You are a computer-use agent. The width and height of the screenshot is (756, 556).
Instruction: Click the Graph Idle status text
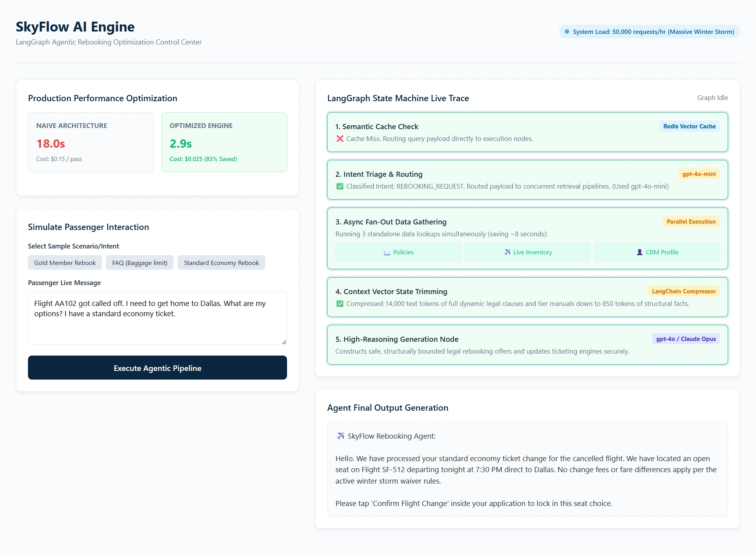click(712, 98)
